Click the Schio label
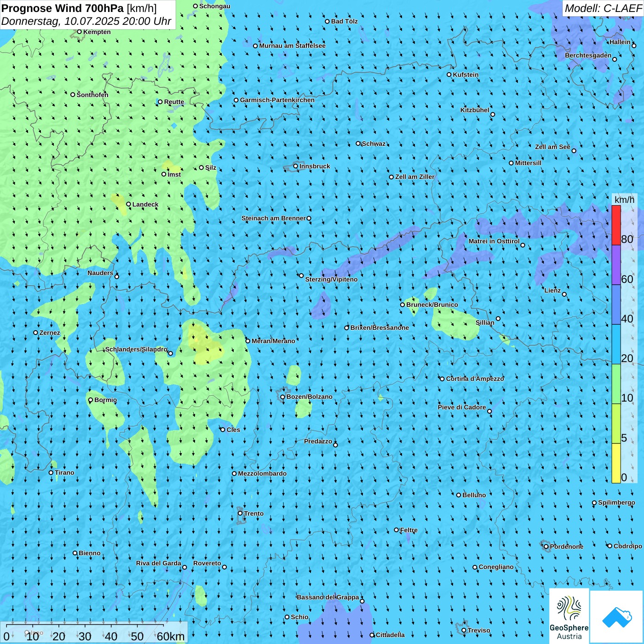 click(299, 617)
